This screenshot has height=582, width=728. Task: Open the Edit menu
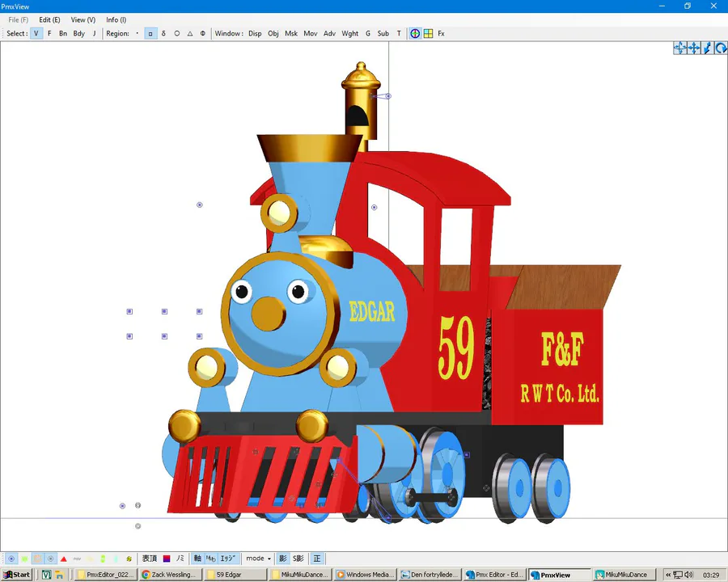[x=49, y=20]
